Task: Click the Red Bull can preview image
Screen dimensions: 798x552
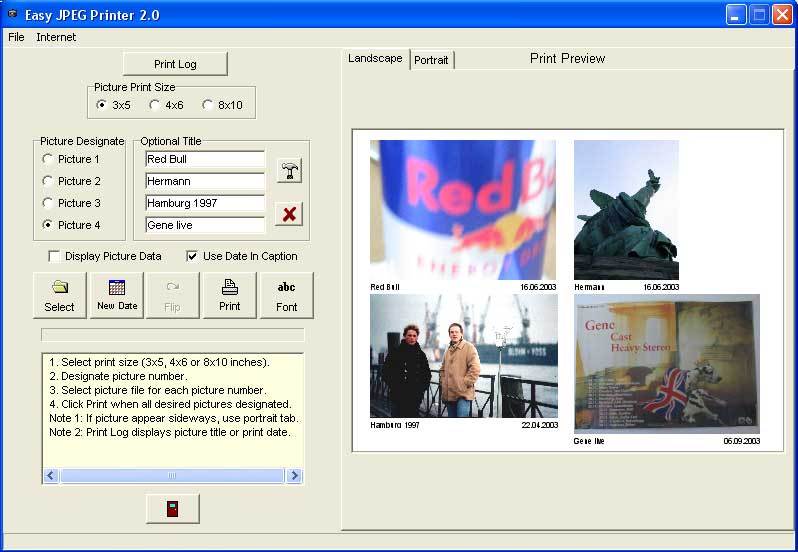Action: pyautogui.click(x=463, y=210)
